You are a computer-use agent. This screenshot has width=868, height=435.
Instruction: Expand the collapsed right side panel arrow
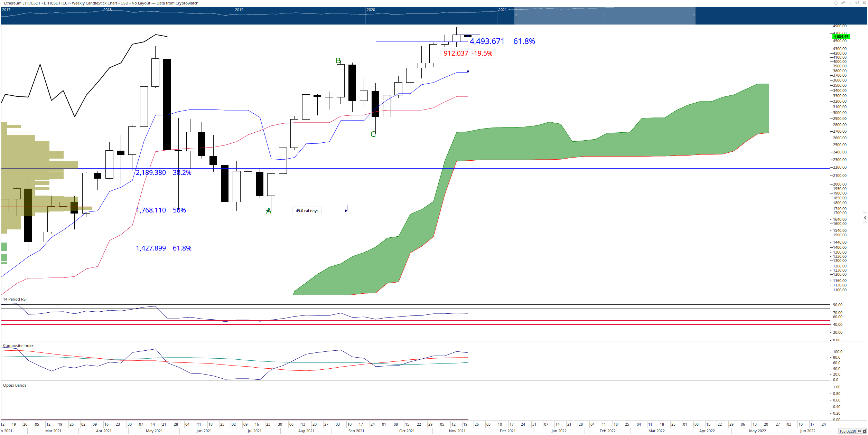coord(865,218)
